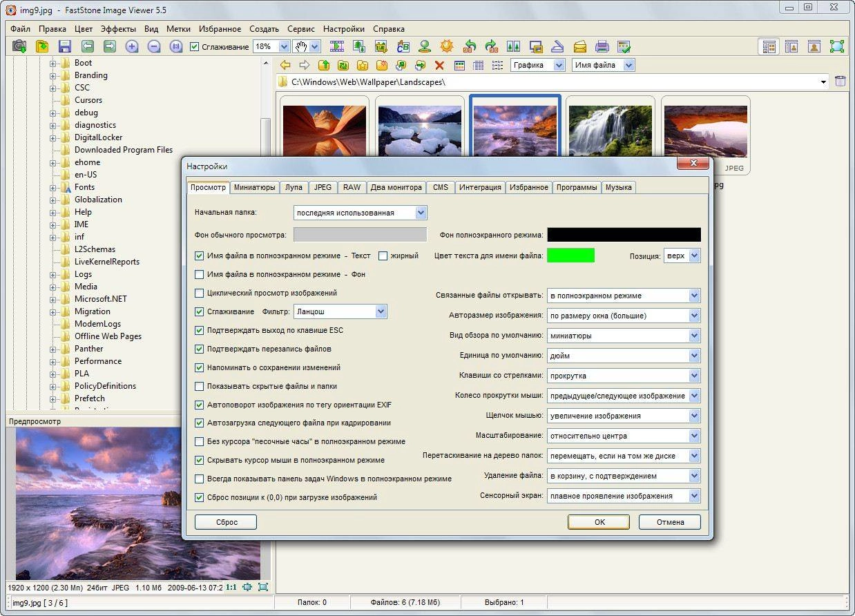The image size is (855, 616).
Task: Expand the Media folder in tree
Action: 52,287
